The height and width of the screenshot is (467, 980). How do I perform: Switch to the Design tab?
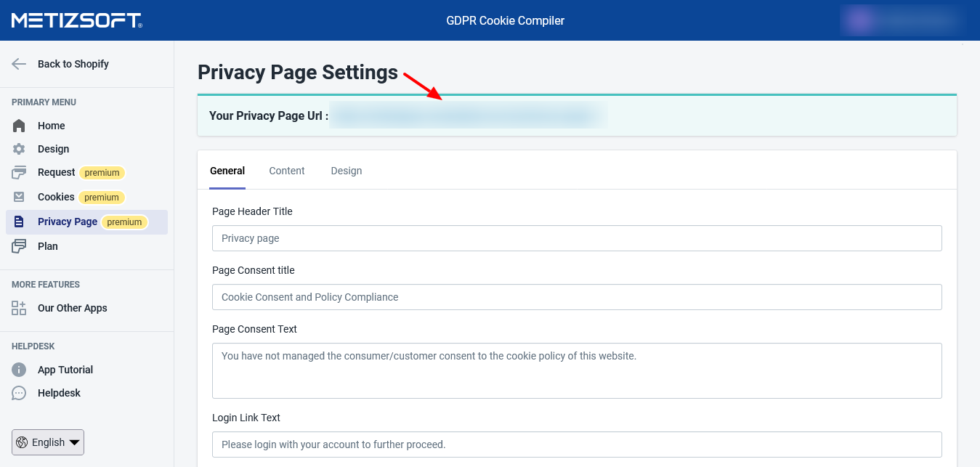click(347, 171)
